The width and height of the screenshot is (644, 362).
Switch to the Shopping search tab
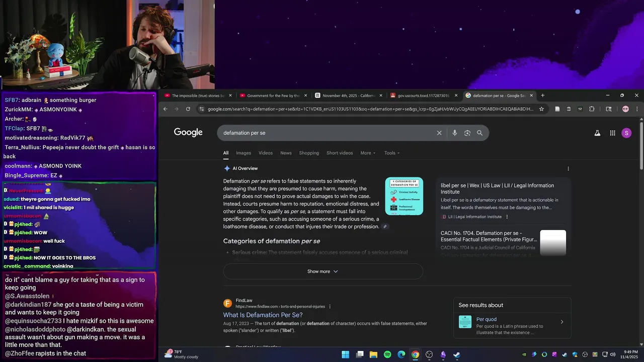point(309,153)
